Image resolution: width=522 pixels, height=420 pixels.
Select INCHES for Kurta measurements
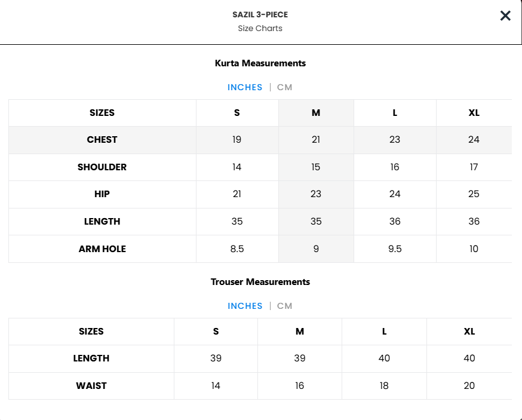[245, 87]
